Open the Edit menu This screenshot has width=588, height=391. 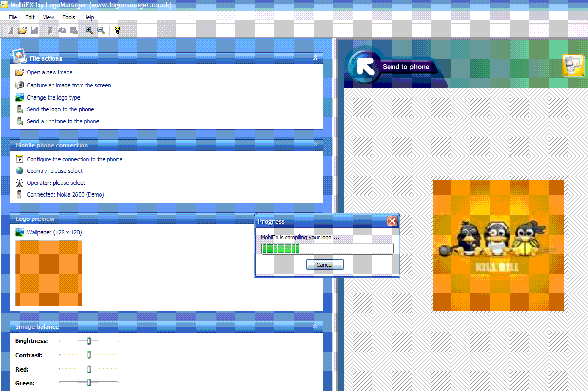(30, 17)
